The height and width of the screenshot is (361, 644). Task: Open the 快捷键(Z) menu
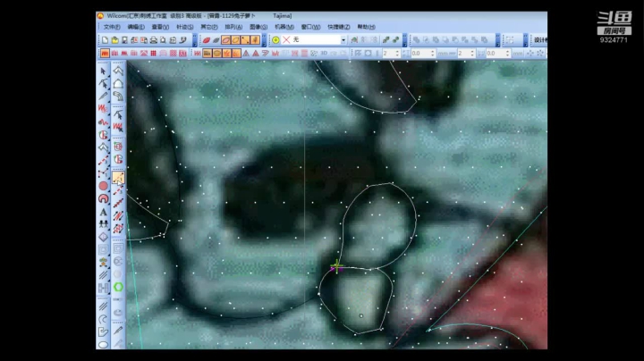click(x=339, y=27)
